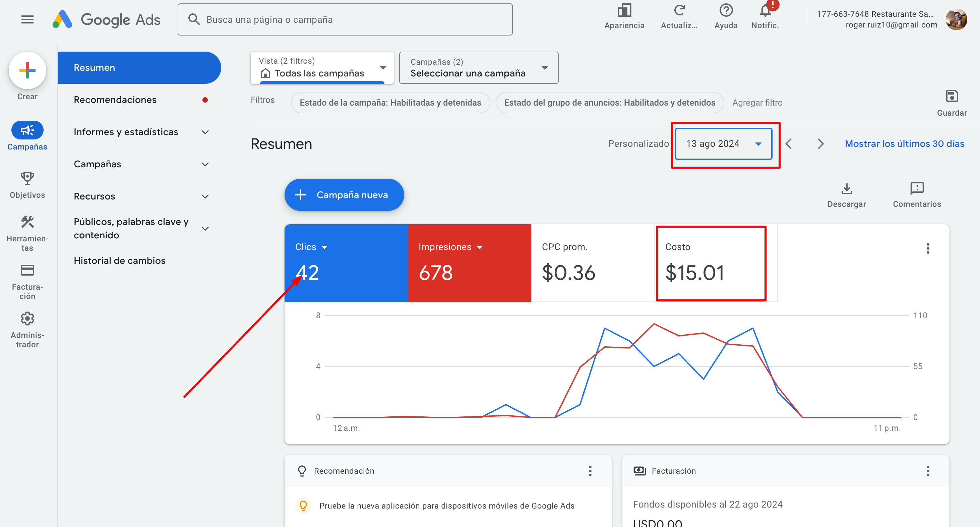980x527 pixels.
Task: Open the Objetivos trophy icon
Action: click(27, 178)
